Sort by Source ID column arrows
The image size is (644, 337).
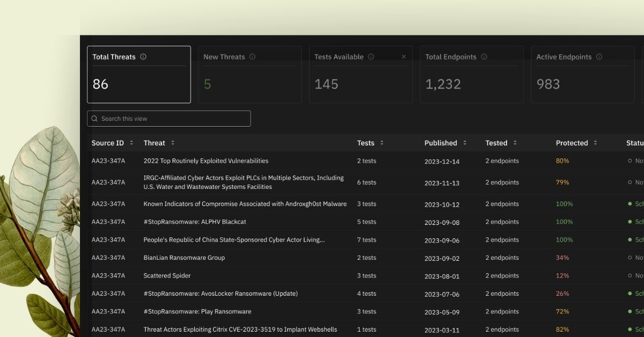click(131, 143)
